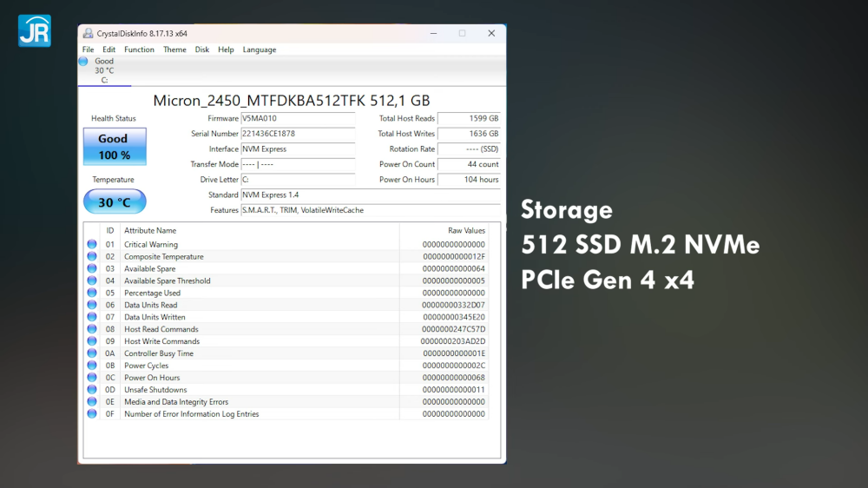868x488 pixels.
Task: Click the Total Host Writes value 1636 GB
Action: [469, 134]
